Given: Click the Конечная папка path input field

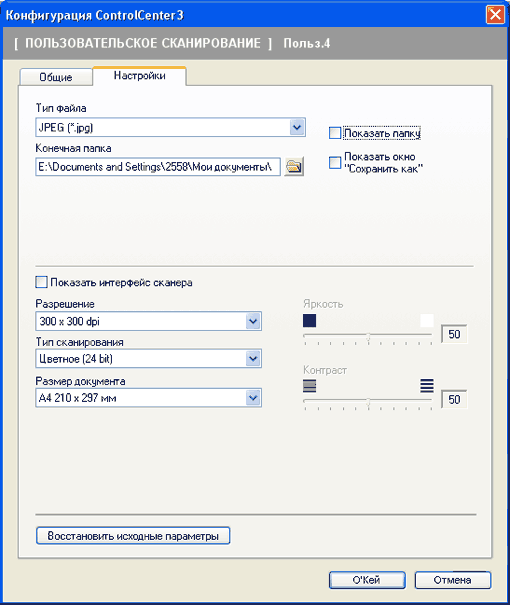Looking at the screenshot, I should coord(158,167).
